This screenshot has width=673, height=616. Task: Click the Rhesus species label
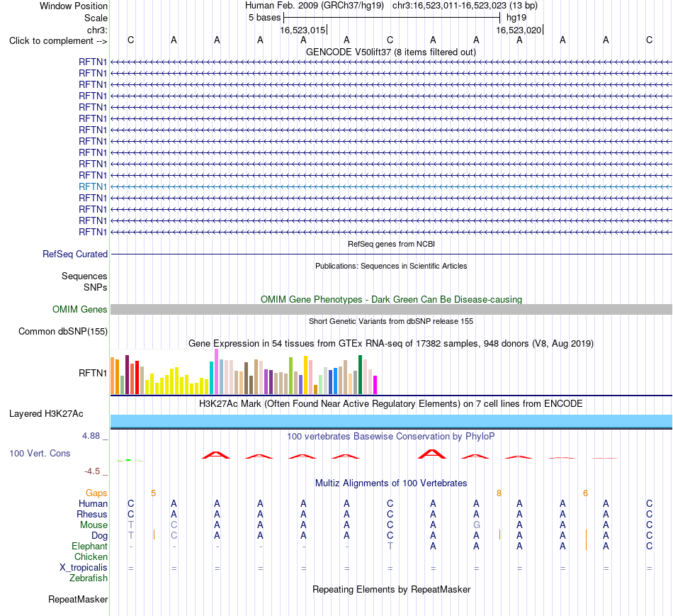pyautogui.click(x=92, y=514)
